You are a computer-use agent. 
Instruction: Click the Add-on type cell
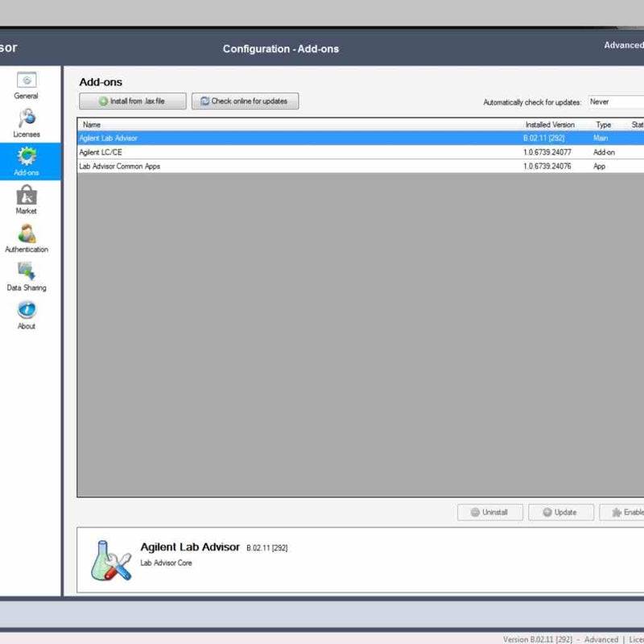604,152
